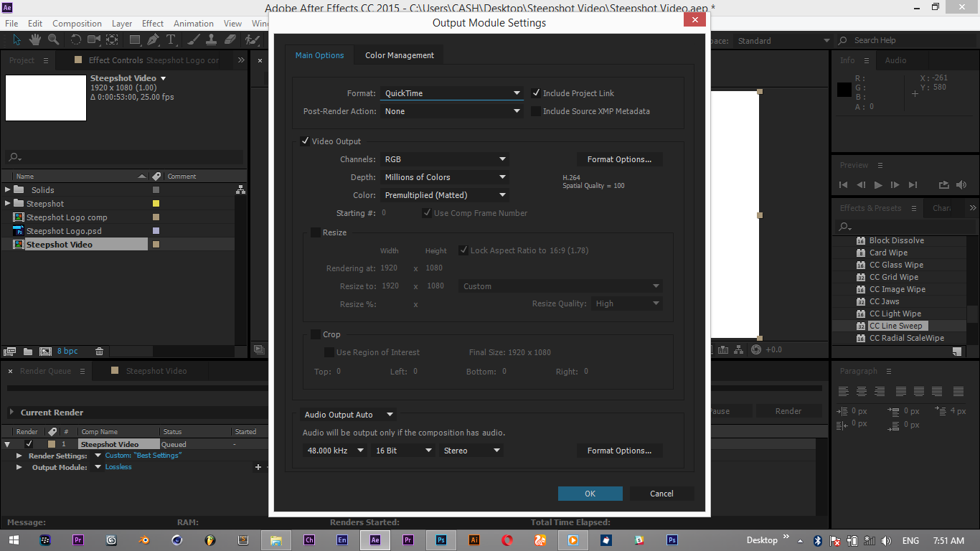Open video Format Options button

(619, 159)
